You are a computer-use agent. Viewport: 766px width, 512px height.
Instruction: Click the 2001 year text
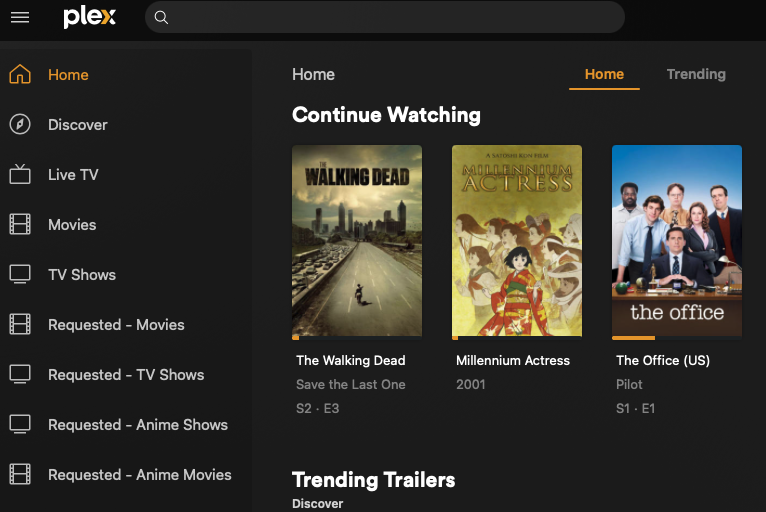[470, 384]
